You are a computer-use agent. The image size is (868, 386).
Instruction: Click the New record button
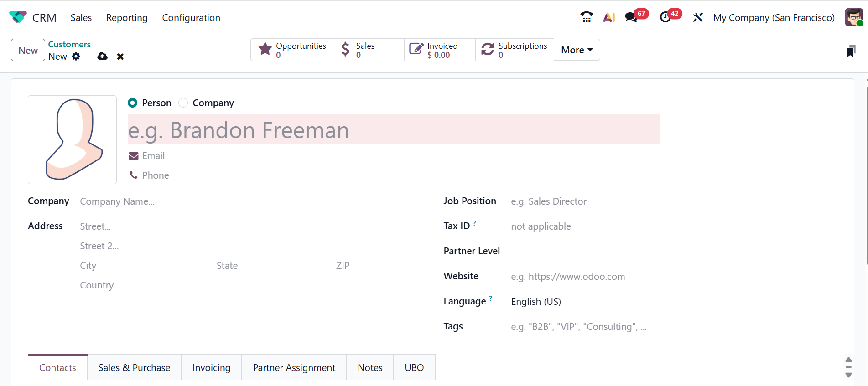tap(28, 50)
